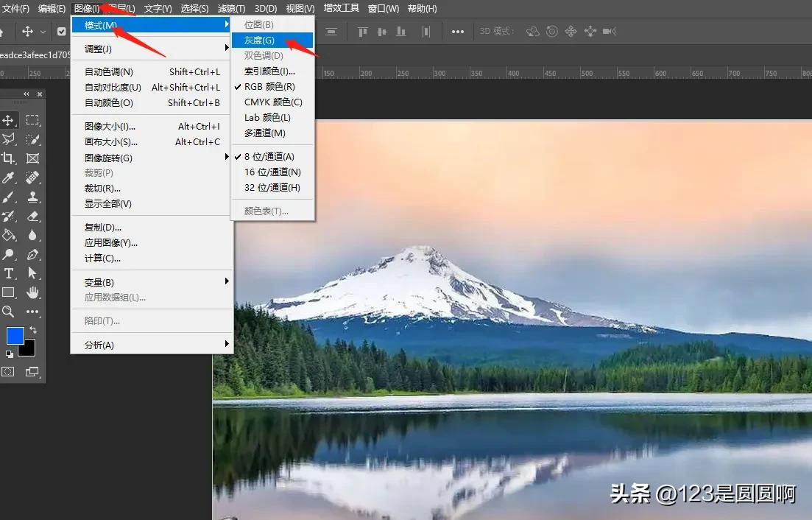Image resolution: width=812 pixels, height=520 pixels.
Task: Select the Clone Stamp tool
Action: point(32,197)
